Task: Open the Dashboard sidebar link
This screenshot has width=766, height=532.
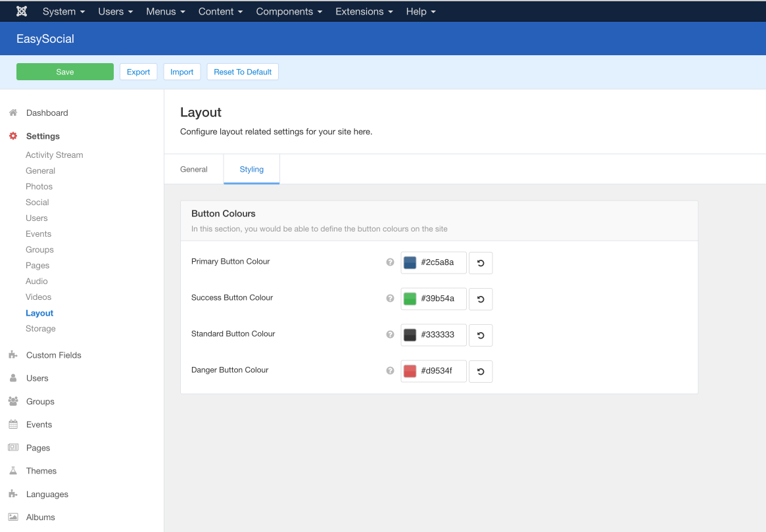Action: tap(47, 113)
